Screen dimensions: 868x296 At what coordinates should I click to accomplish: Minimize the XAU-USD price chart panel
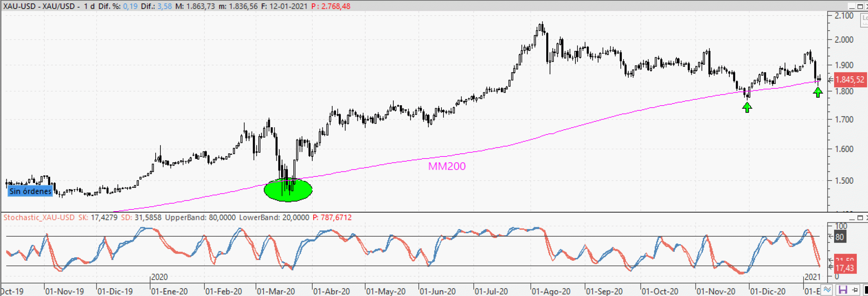(x=852, y=6)
